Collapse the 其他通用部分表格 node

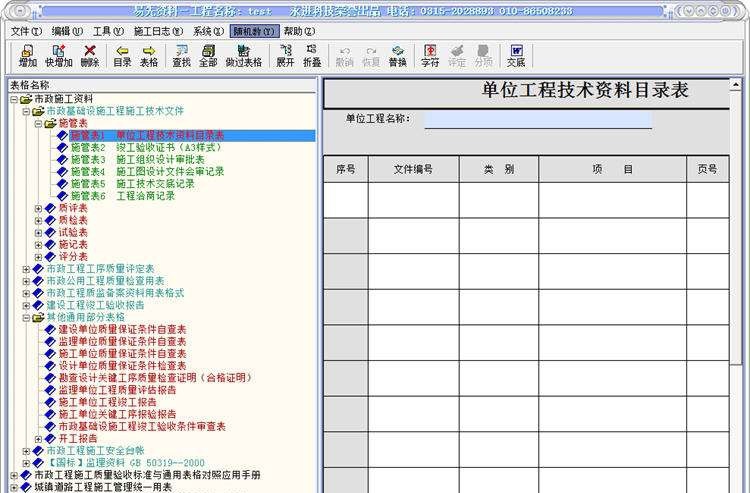pyautogui.click(x=26, y=318)
